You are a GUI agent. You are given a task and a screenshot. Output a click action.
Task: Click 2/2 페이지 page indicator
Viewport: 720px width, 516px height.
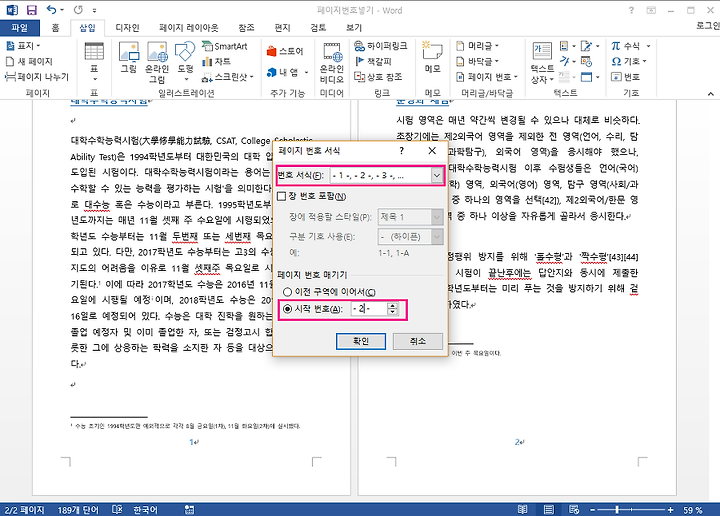pyautogui.click(x=24, y=510)
